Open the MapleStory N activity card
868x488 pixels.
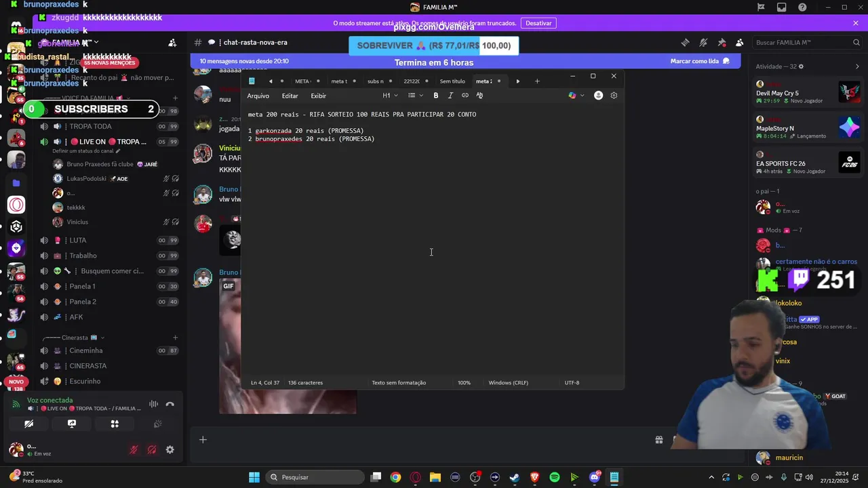point(808,128)
